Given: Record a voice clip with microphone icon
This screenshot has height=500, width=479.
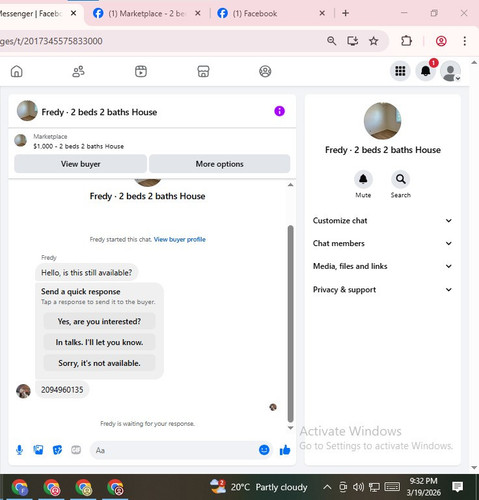Looking at the screenshot, I should (x=19, y=450).
